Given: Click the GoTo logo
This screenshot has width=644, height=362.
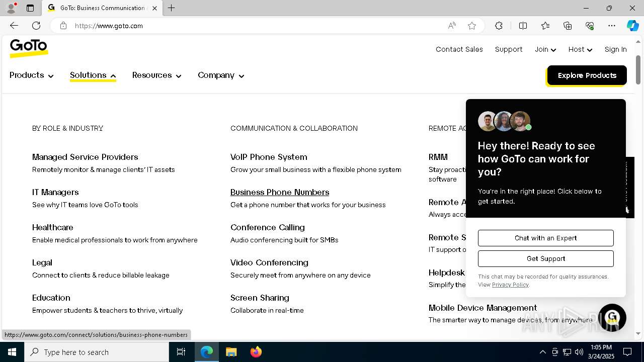Looking at the screenshot, I should [x=29, y=48].
